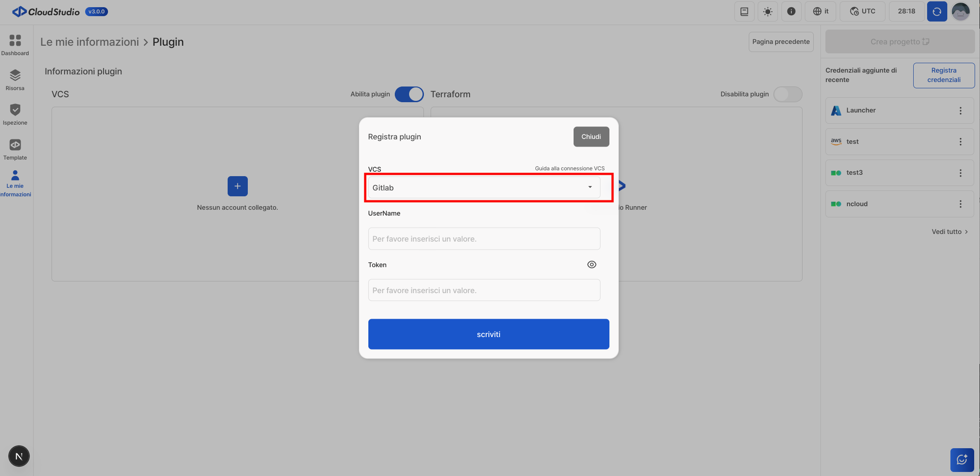Toggle light theme sun icon
The height and width of the screenshot is (476, 980).
[x=768, y=12]
